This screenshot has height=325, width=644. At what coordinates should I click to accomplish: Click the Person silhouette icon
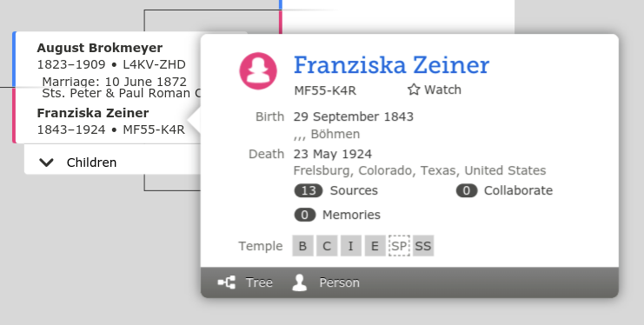pyautogui.click(x=300, y=282)
